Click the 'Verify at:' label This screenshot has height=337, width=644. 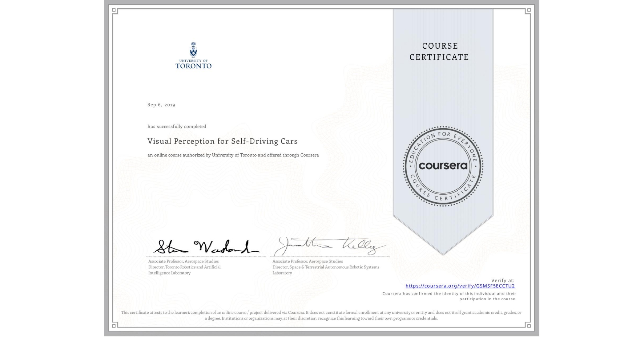(503, 280)
